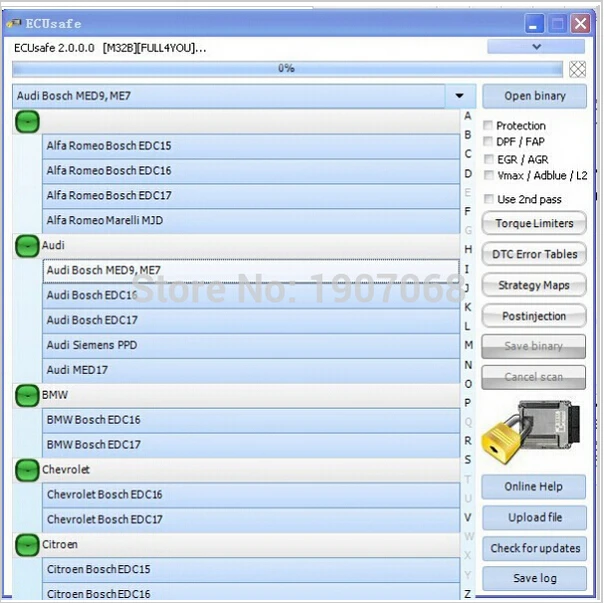Jump to letter F in index
604x603 pixels.
468,211
